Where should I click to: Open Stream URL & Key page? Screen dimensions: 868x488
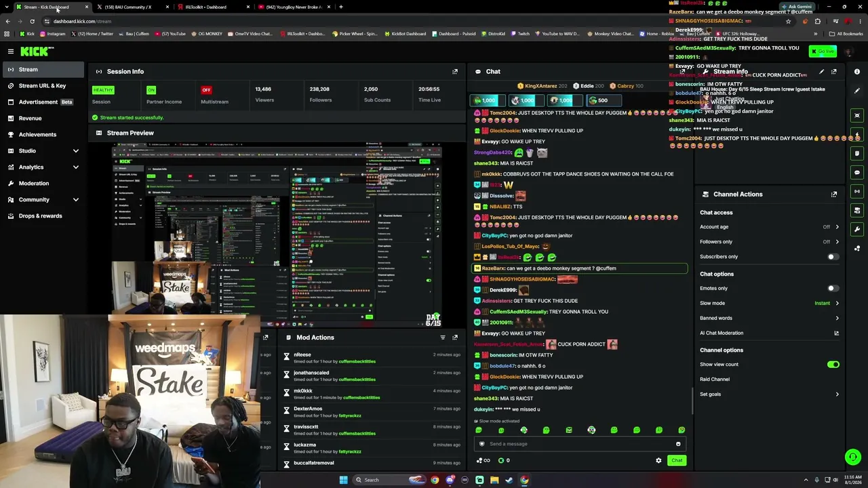point(43,85)
